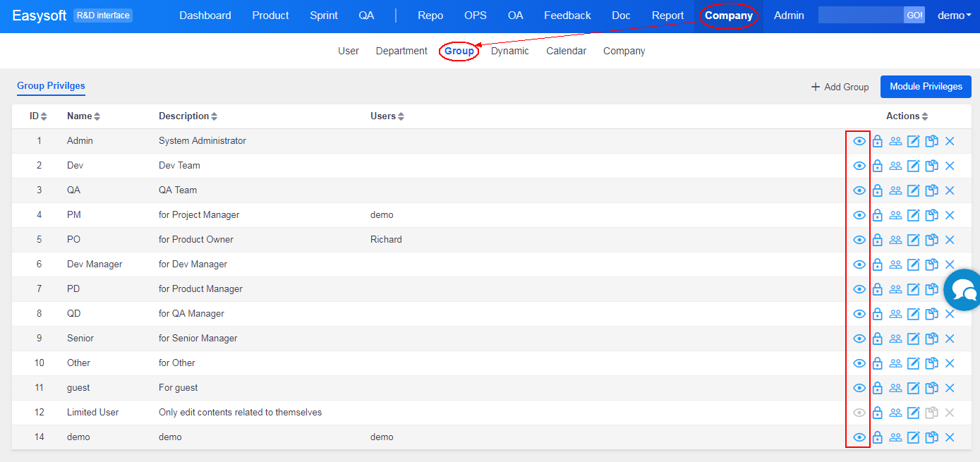Copy the PO group using copy icon
980x462 pixels.
point(931,240)
